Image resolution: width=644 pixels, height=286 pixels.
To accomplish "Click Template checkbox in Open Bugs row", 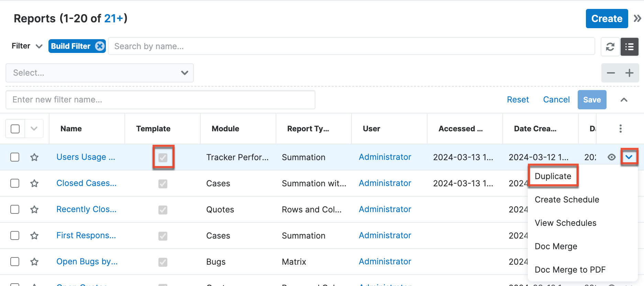I will pyautogui.click(x=163, y=262).
